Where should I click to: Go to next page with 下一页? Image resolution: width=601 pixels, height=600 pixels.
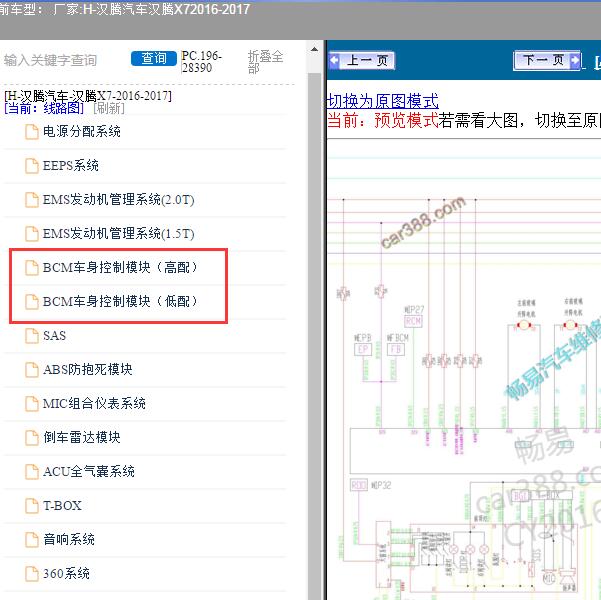click(x=547, y=61)
